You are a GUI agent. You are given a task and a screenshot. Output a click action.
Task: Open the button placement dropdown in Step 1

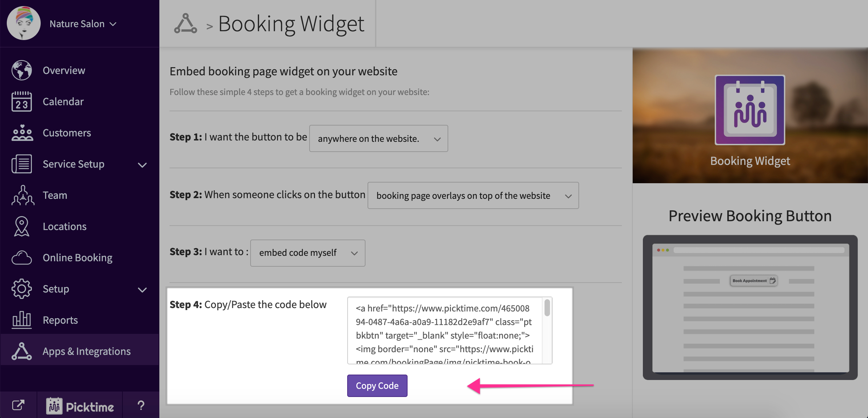pos(378,138)
